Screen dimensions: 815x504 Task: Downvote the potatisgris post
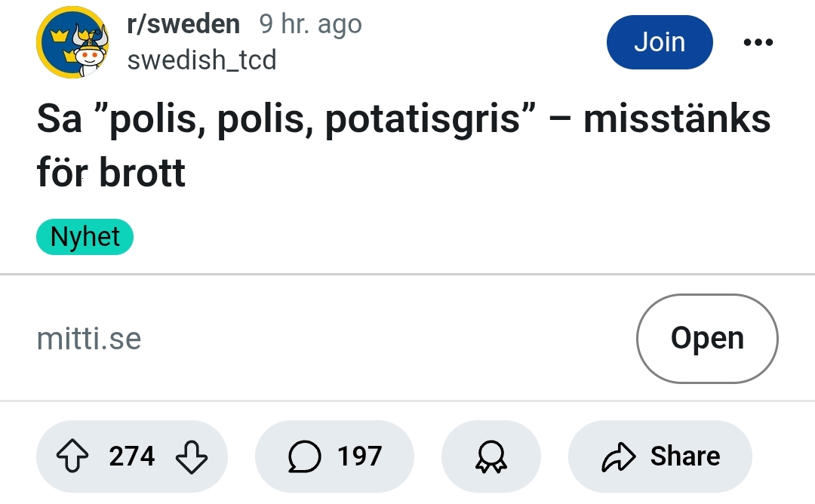(190, 456)
